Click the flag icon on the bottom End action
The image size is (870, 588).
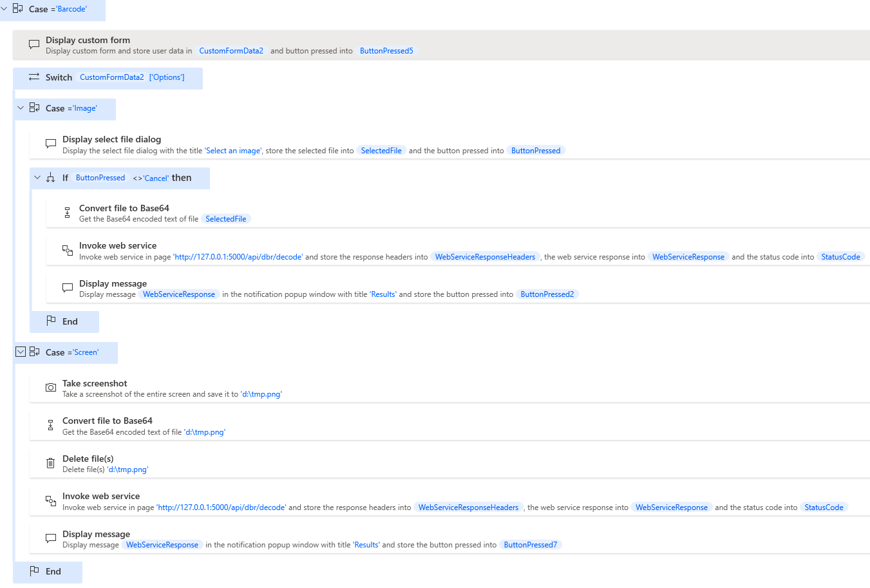[x=34, y=571]
